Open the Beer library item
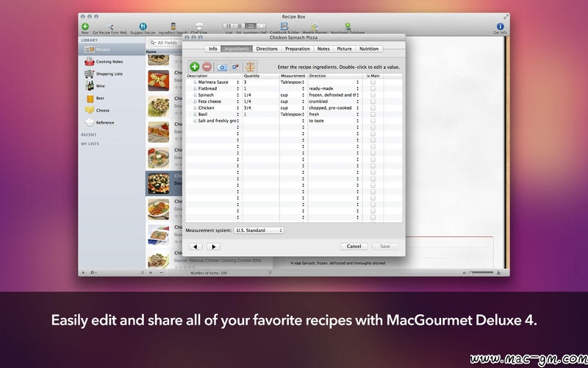Screen dimensions: 588x368 pos(100,99)
